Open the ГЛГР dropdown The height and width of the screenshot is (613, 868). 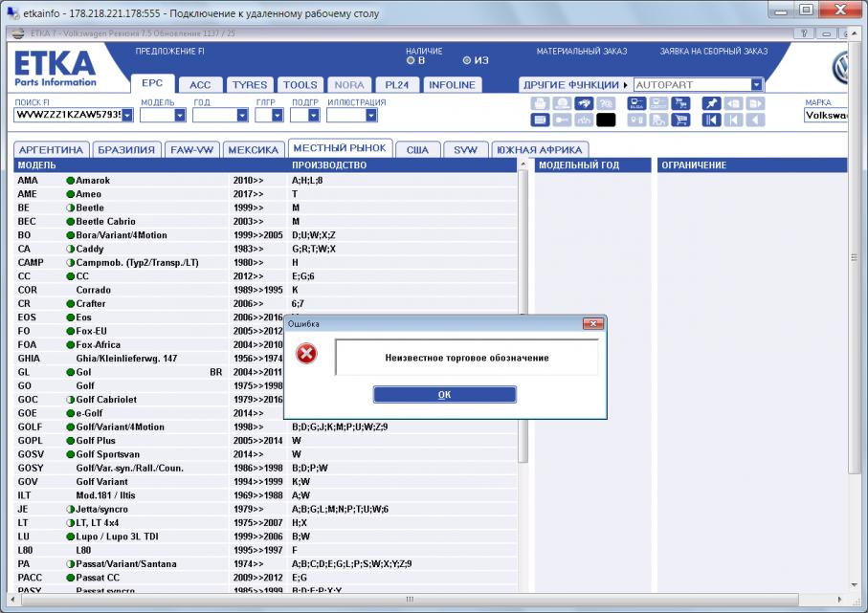point(278,115)
